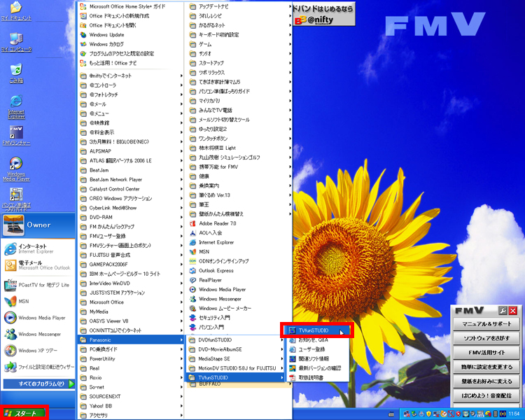Click the Outlook Express icon

tap(192, 271)
